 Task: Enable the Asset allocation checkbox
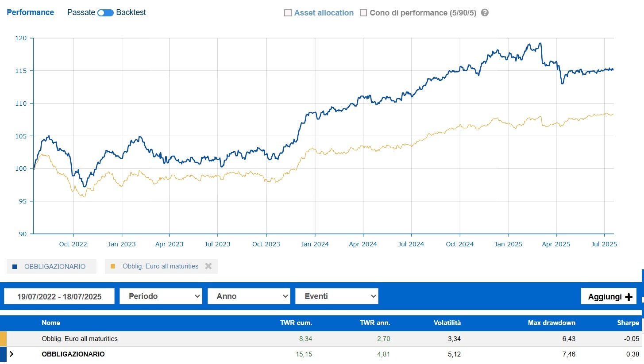(x=288, y=13)
